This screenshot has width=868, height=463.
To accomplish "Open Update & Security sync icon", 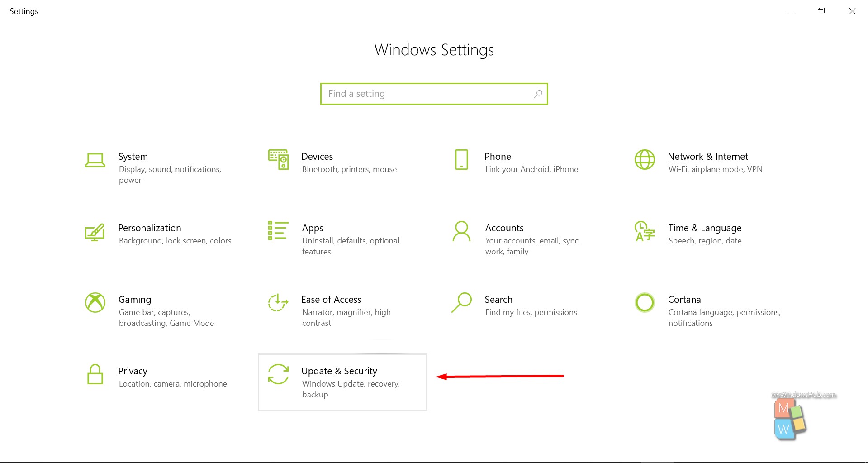I will tap(278, 374).
